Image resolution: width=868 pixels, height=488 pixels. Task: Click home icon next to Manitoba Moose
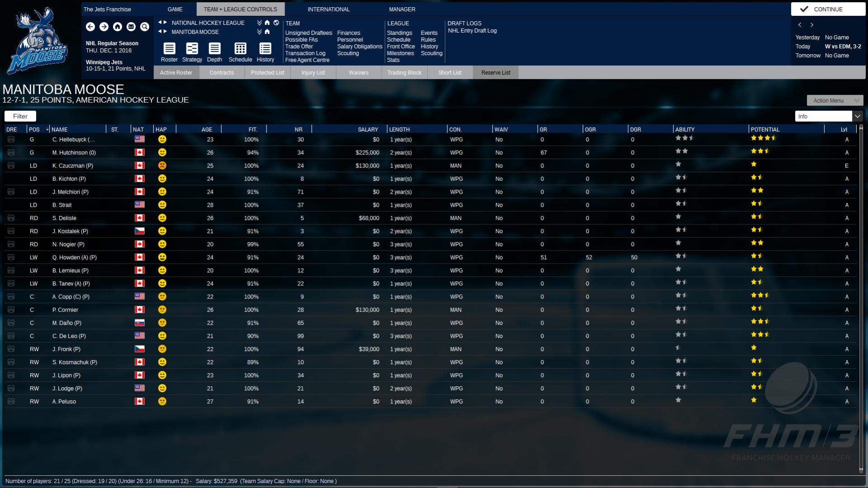267,32
